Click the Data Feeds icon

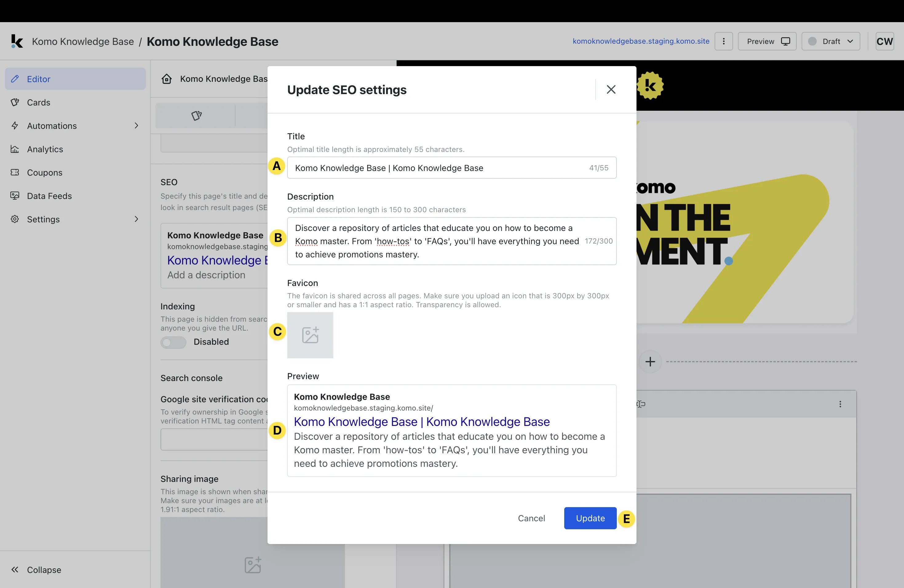pos(15,196)
